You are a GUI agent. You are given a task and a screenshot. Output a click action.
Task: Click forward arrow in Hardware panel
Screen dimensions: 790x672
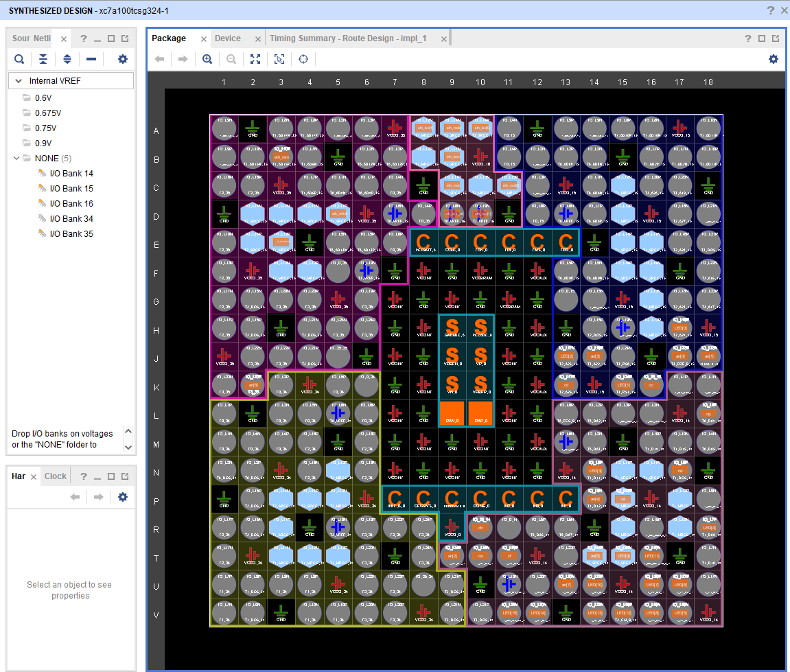pyautogui.click(x=99, y=497)
